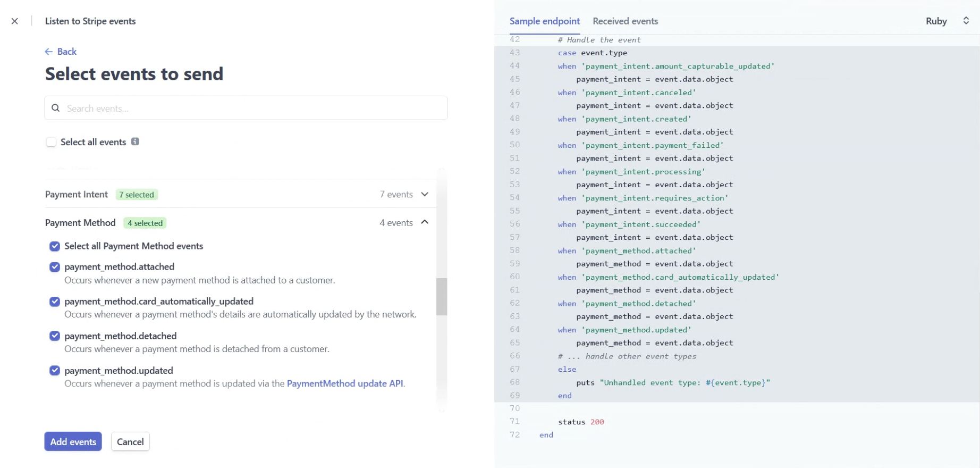Focus the Search events input field
980x468 pixels.
tap(246, 108)
